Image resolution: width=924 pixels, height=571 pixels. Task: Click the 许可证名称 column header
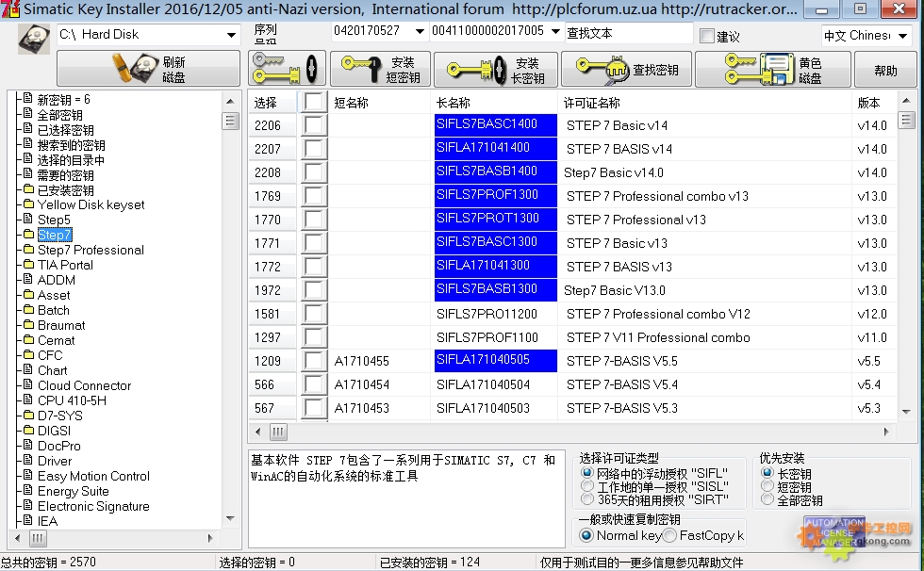(x=705, y=103)
